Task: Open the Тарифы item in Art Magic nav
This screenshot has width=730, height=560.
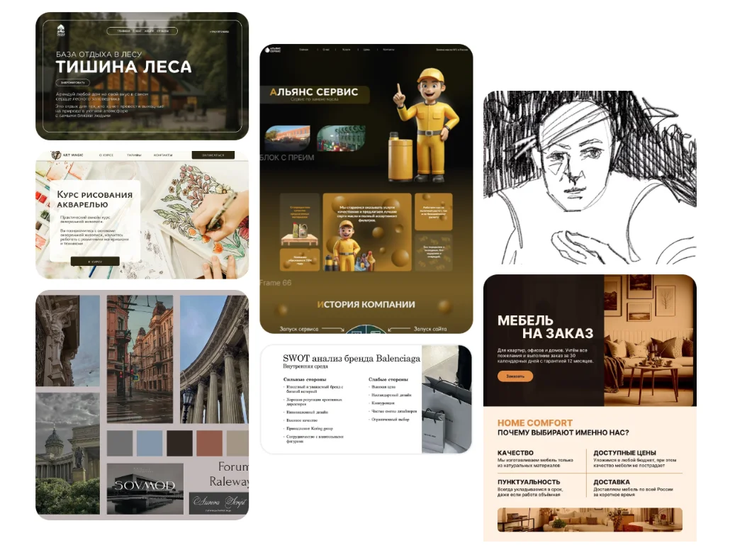Action: point(134,155)
